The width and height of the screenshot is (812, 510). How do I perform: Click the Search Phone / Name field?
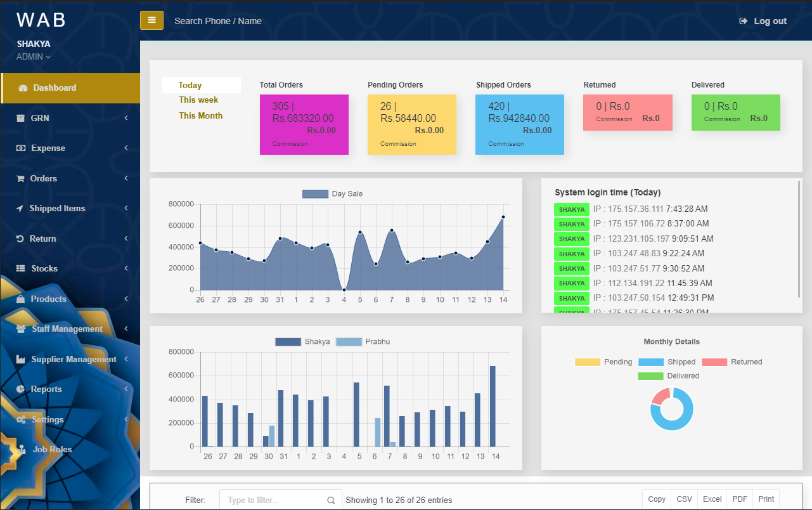(218, 21)
